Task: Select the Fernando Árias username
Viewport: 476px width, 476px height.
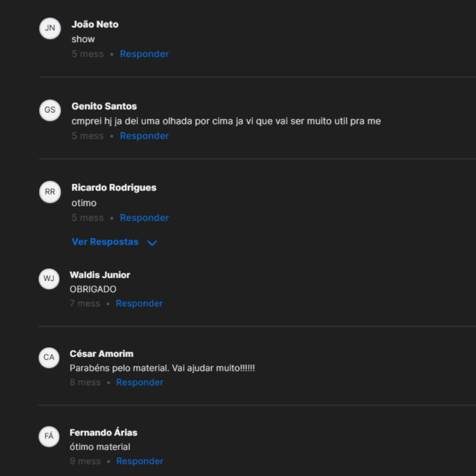Action: pos(103,433)
